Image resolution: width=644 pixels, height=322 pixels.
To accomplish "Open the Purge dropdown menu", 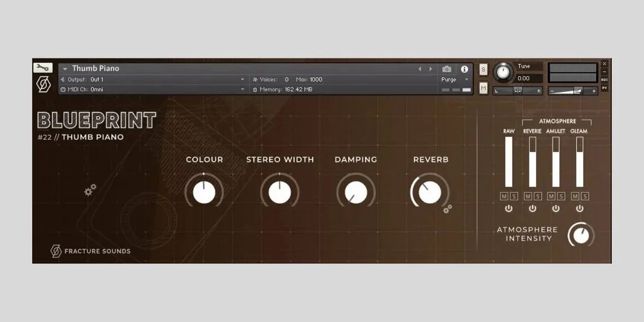I will pyautogui.click(x=455, y=80).
